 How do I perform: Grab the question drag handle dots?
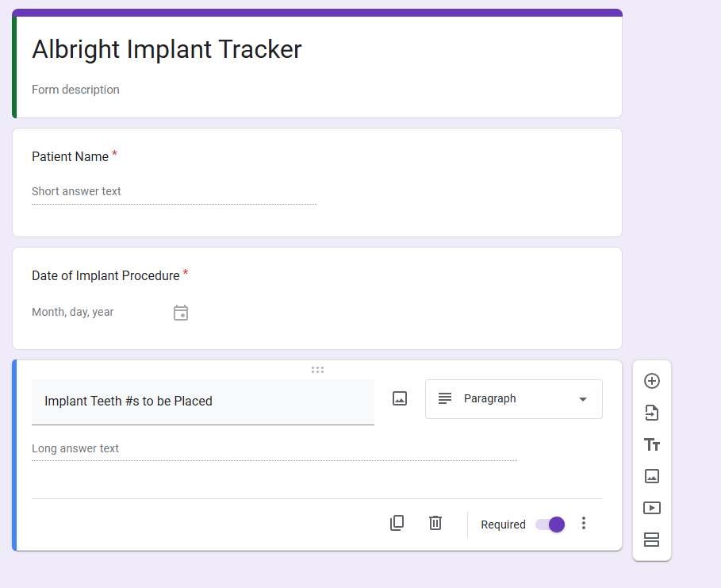tap(317, 370)
